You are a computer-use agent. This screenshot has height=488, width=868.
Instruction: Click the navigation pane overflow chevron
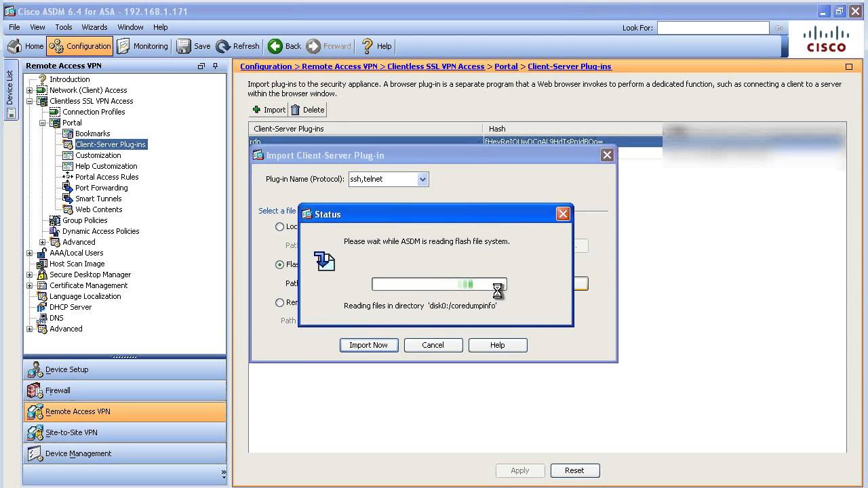tap(223, 474)
